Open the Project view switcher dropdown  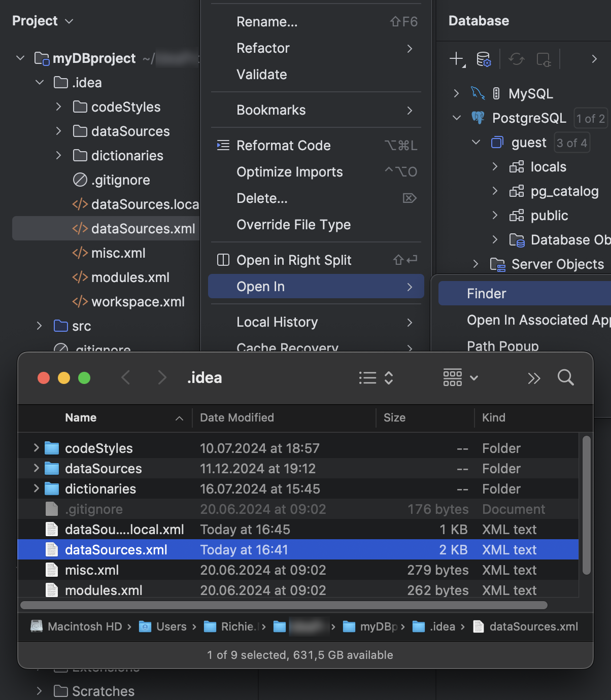(69, 21)
